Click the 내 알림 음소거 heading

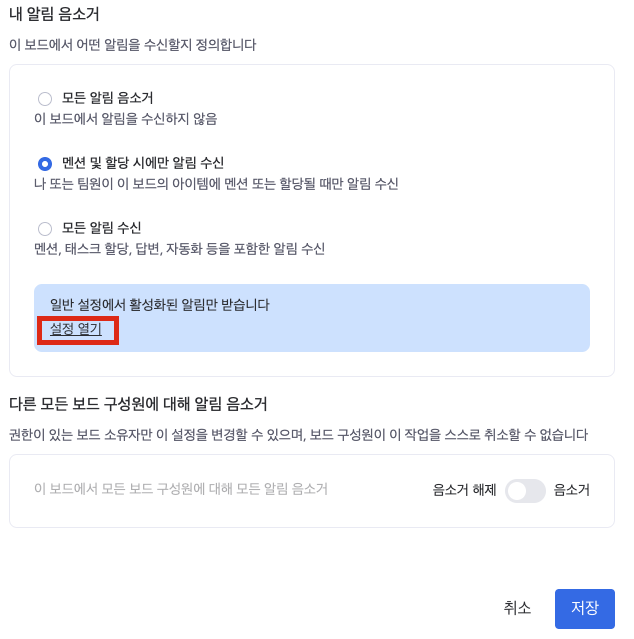(54, 15)
